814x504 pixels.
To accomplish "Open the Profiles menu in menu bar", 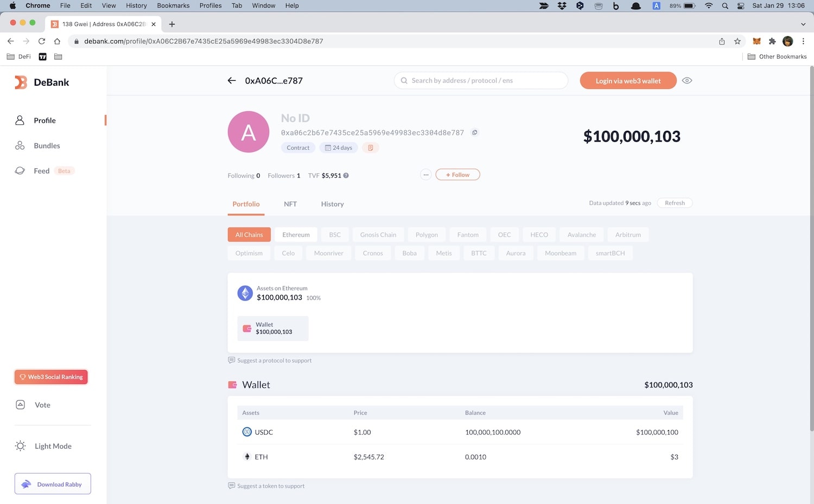I will [211, 5].
